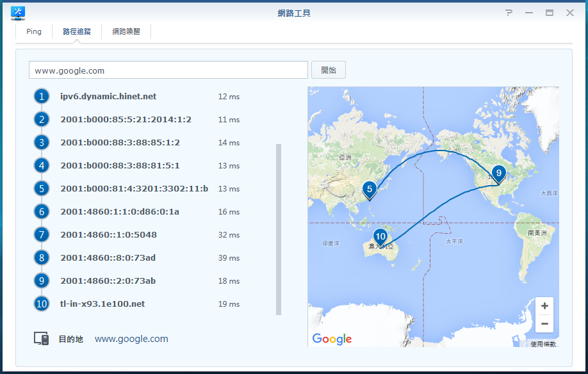Open the 網路喚醒 tab

(x=126, y=31)
